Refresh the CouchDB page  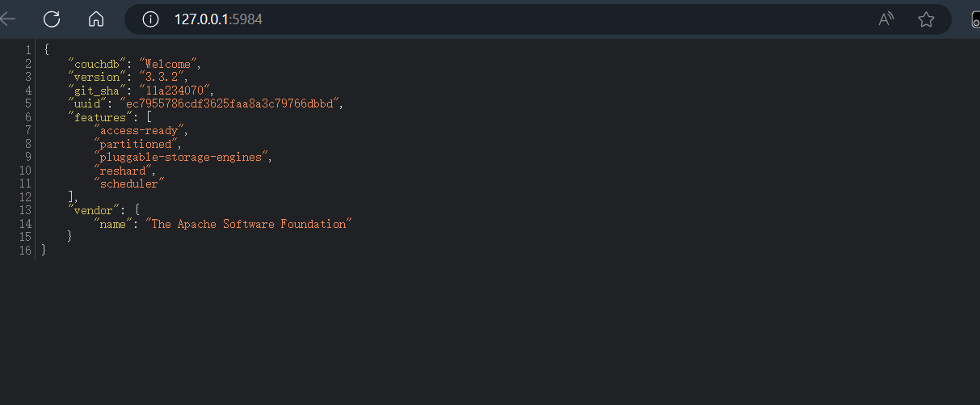tap(52, 19)
